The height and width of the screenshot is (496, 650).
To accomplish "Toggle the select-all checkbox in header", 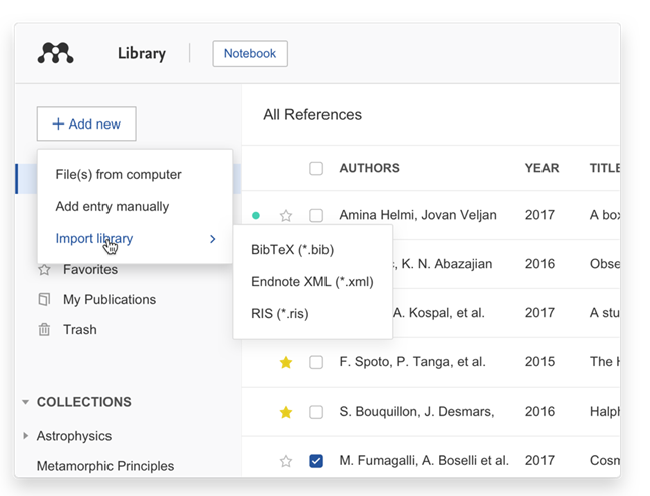I will click(316, 168).
